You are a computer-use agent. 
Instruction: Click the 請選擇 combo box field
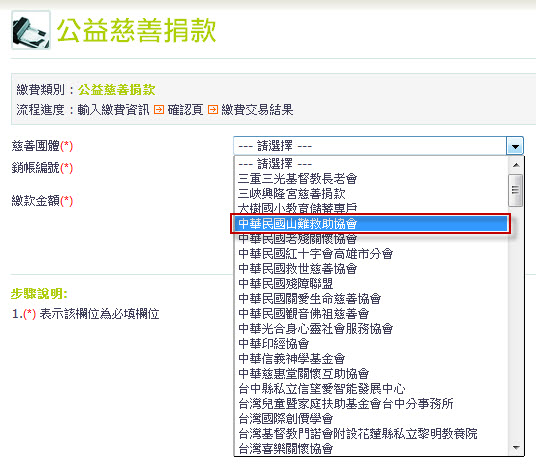click(x=378, y=146)
